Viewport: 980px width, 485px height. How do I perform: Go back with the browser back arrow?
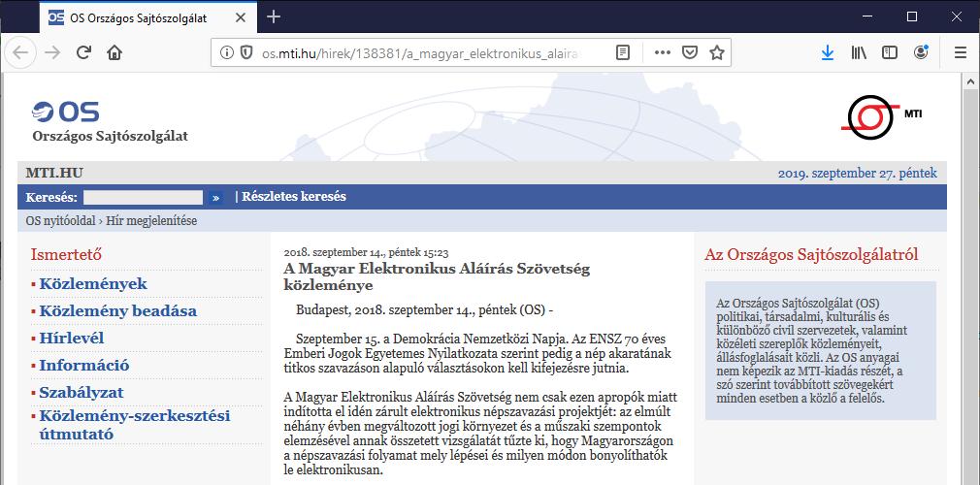pos(20,52)
